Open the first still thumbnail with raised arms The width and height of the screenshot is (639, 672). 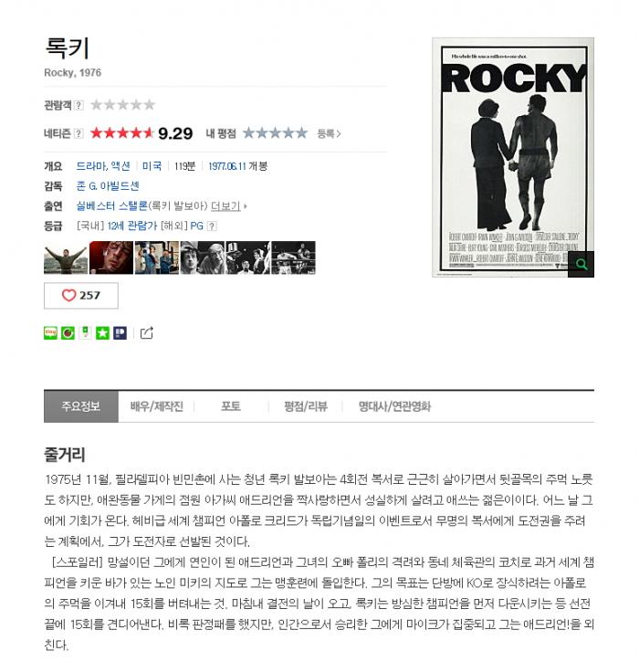66,258
